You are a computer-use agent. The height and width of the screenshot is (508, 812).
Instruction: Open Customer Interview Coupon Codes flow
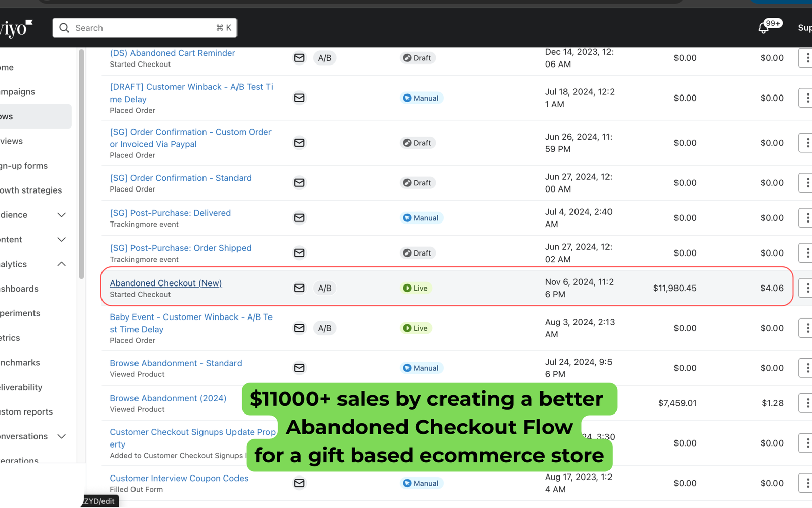(x=179, y=478)
